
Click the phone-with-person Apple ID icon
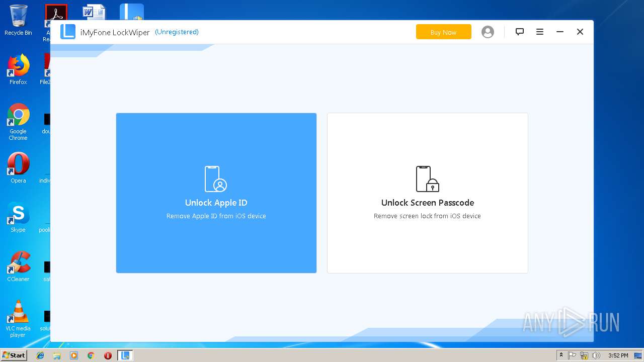click(x=216, y=179)
